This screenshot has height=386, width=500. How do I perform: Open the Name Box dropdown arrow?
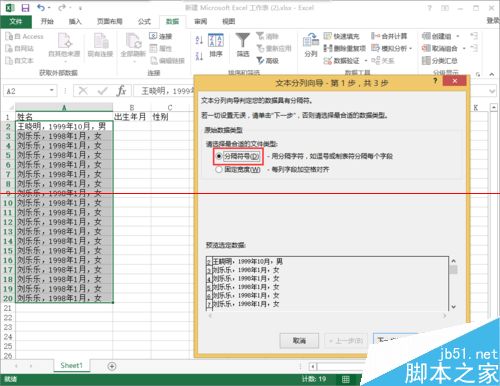click(52, 90)
